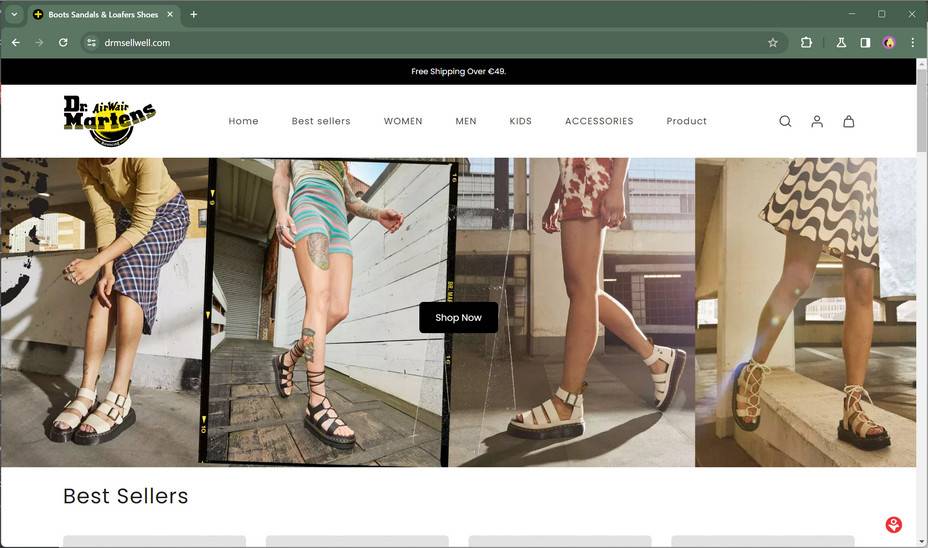Open the ACCESSORIES menu item

(599, 121)
